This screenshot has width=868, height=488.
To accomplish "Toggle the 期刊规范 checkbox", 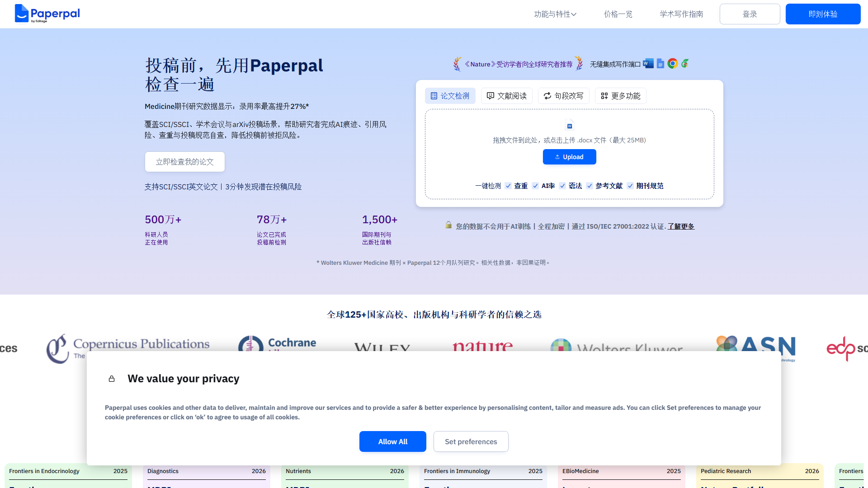I will [x=630, y=186].
